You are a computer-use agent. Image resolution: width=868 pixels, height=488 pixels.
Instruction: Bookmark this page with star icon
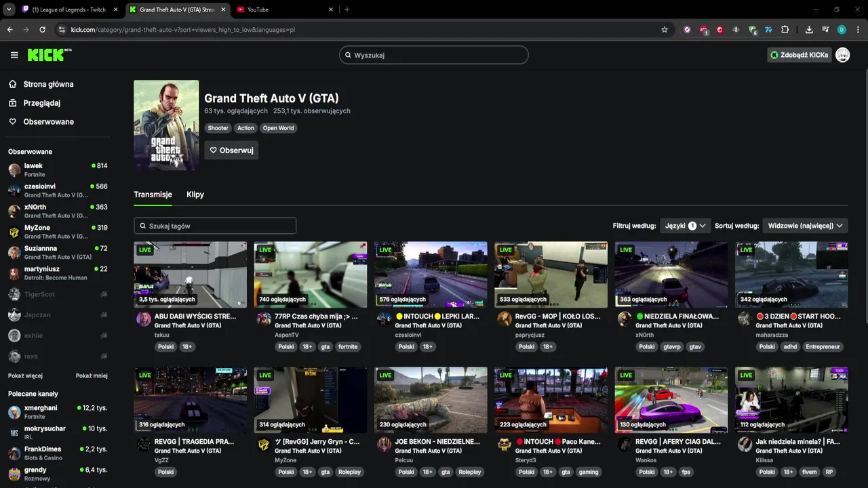tap(665, 30)
